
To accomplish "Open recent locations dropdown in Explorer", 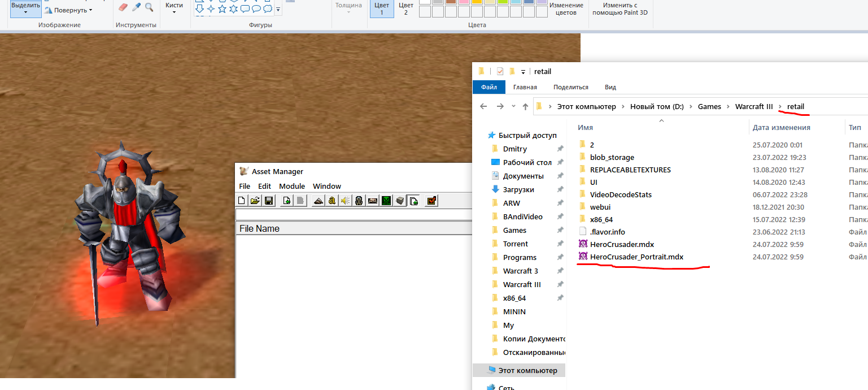I will (x=513, y=106).
